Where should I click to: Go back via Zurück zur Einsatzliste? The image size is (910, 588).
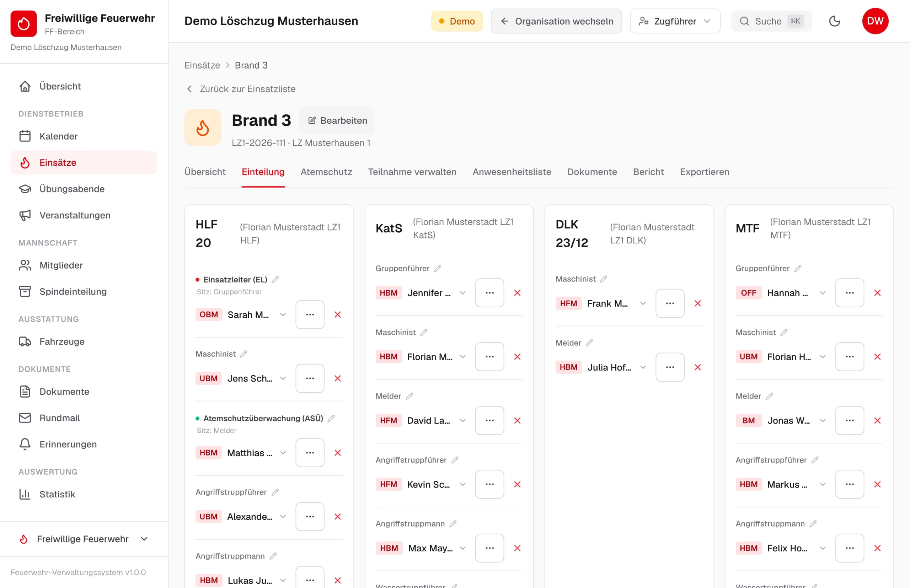coord(241,89)
